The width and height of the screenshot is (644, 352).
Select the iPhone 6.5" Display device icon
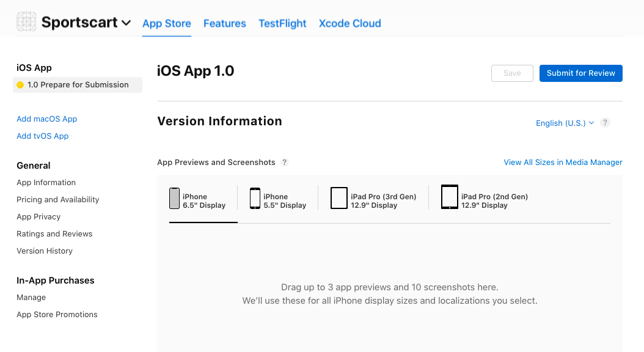pyautogui.click(x=175, y=197)
